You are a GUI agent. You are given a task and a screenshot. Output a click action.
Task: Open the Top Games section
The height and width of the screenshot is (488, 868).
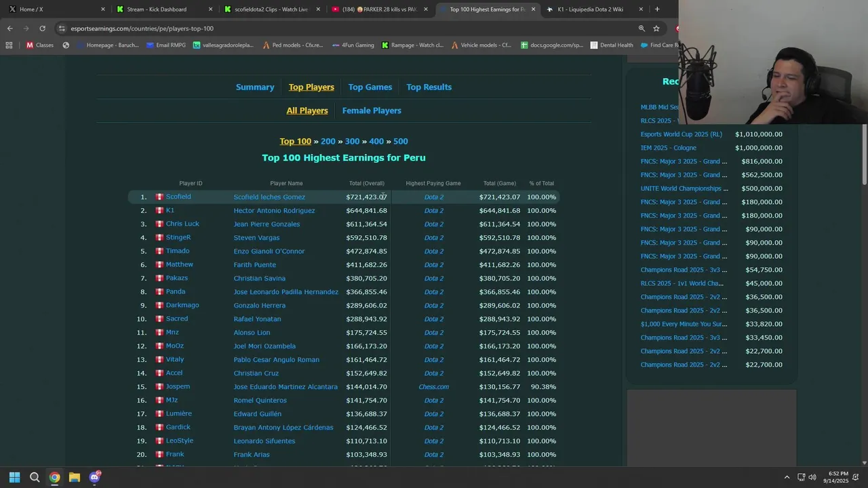tap(370, 87)
